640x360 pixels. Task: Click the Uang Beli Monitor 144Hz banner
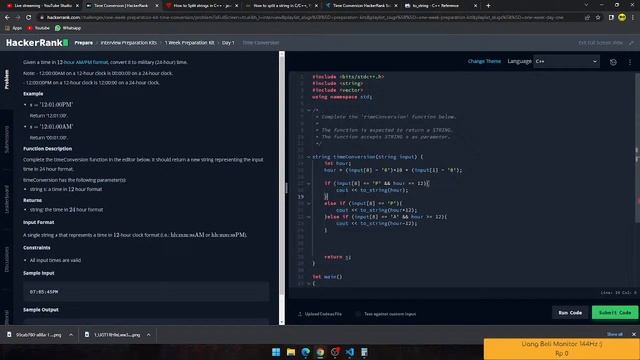click(x=562, y=349)
